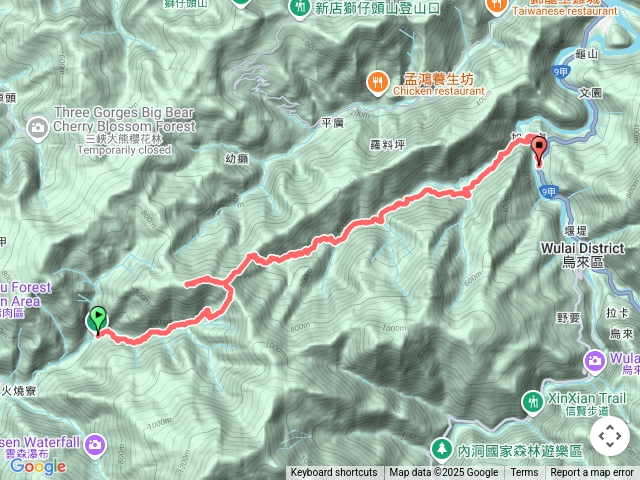The height and width of the screenshot is (480, 640).
Task: Open Keyboard shortcuts
Action: 334,473
